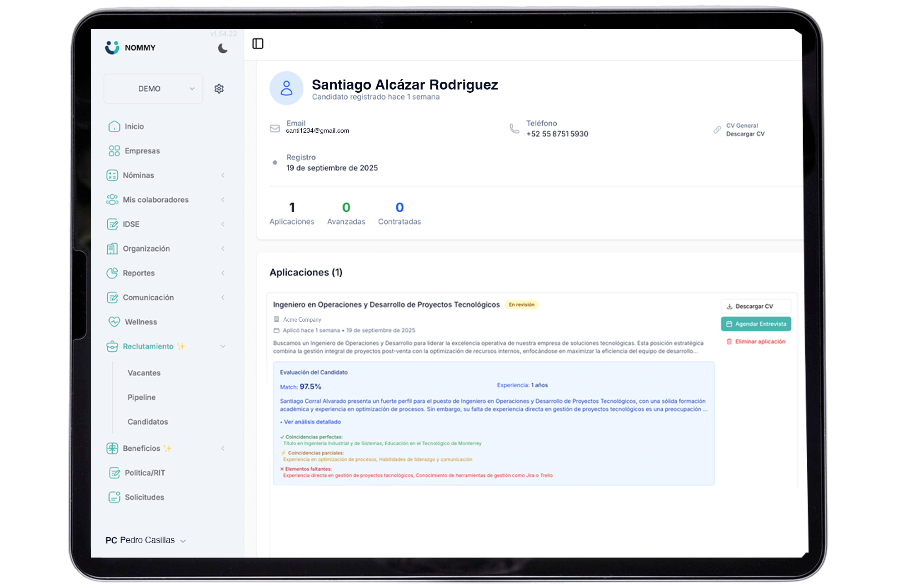The image size is (909, 588).
Task: Click Agendar Entrevista button
Action: (756, 324)
